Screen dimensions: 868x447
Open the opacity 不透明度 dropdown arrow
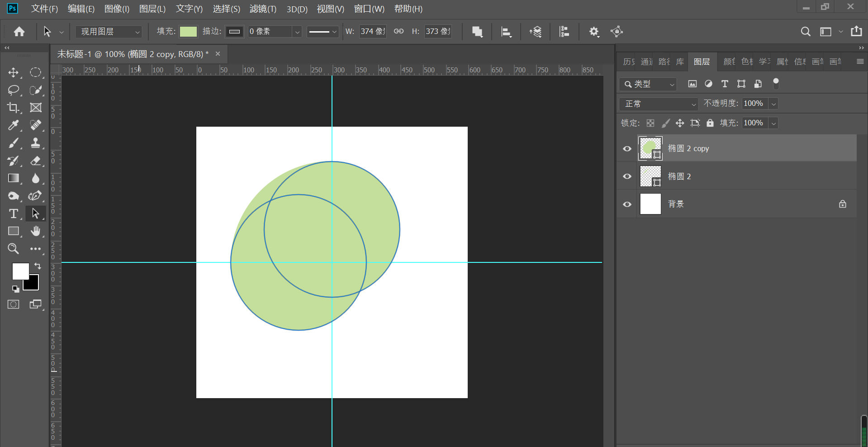click(x=773, y=104)
